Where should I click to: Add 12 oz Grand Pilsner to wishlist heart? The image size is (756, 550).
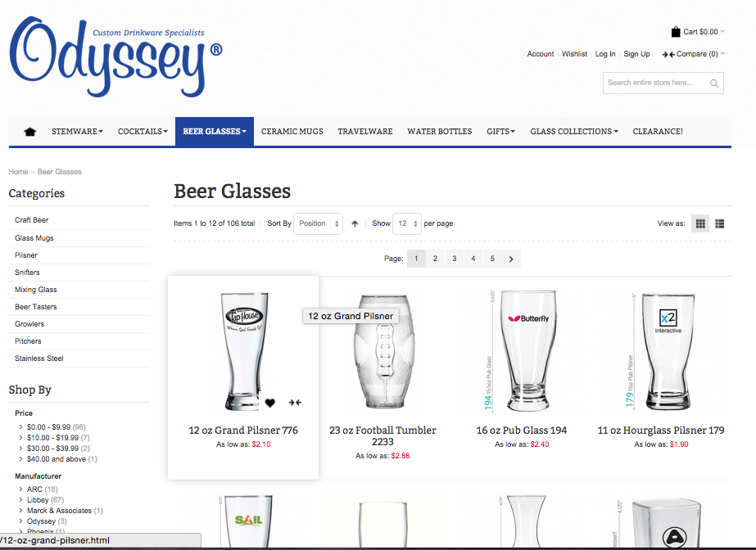pyautogui.click(x=270, y=403)
